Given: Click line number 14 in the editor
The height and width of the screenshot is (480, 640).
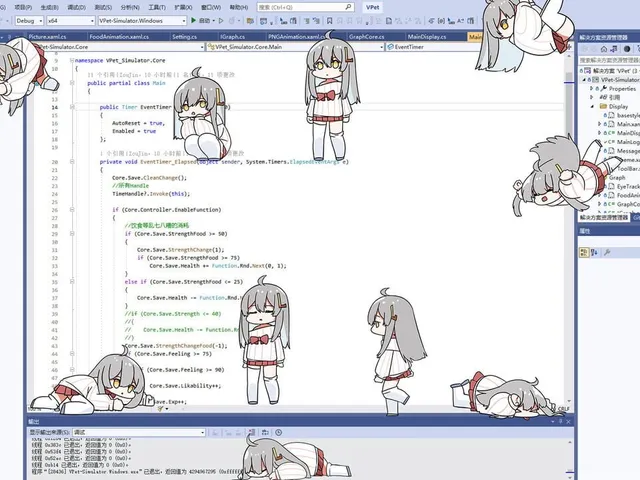Looking at the screenshot, I should [x=55, y=107].
